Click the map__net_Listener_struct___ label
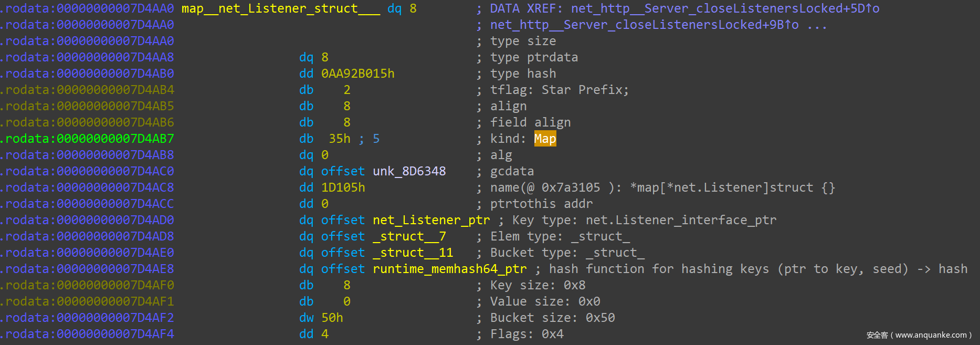Image resolution: width=980 pixels, height=345 pixels. (280, 8)
